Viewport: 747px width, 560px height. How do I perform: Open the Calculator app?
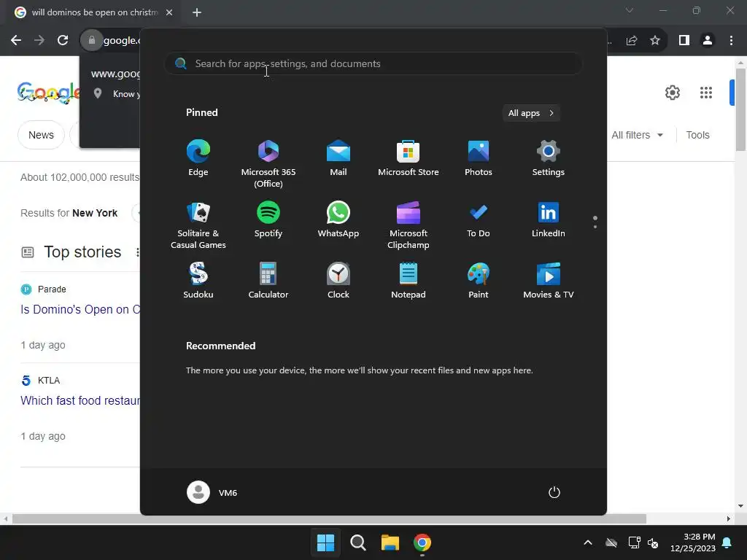point(268,281)
